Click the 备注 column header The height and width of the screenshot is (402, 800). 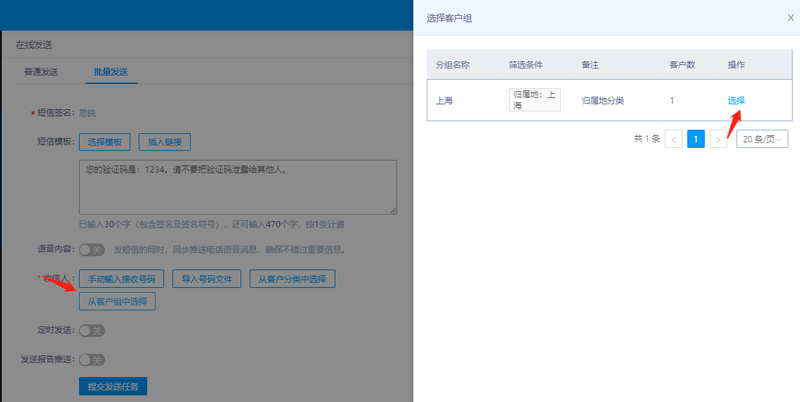590,65
